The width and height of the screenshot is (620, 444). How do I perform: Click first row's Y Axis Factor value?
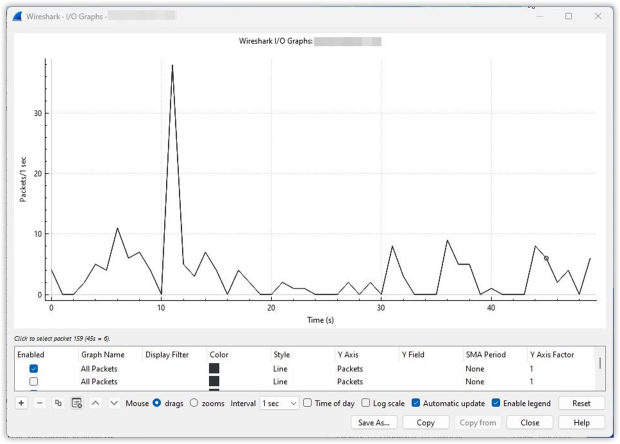tap(531, 368)
